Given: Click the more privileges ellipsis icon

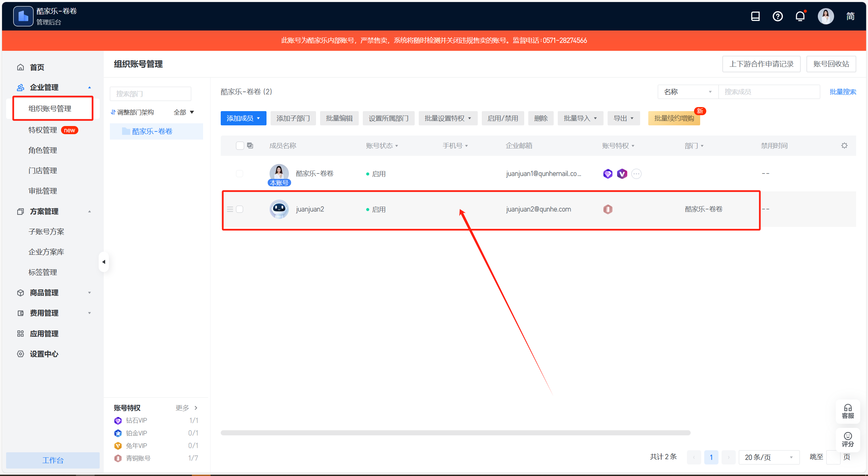Looking at the screenshot, I should coord(636,174).
